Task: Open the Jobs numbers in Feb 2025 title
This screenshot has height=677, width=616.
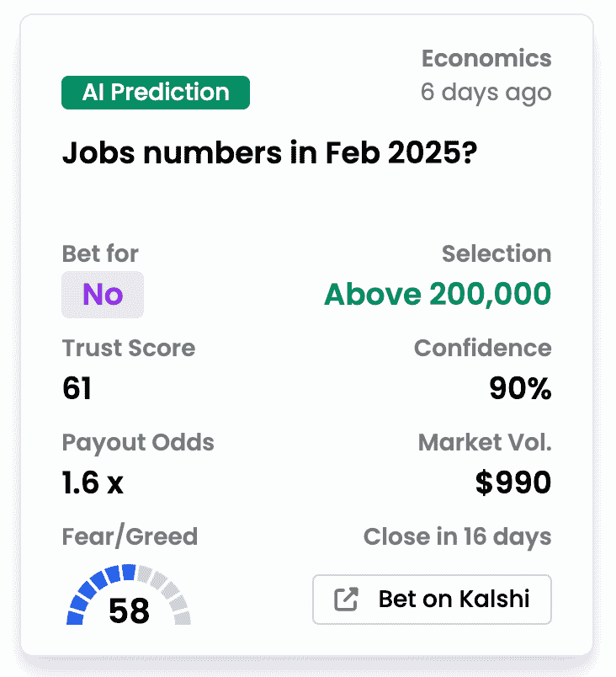Action: point(269,153)
